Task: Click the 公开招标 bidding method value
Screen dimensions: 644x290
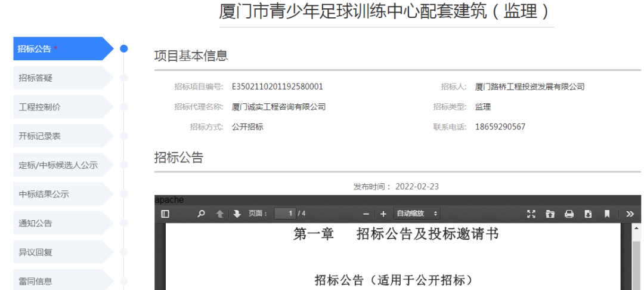Action: 247,127
